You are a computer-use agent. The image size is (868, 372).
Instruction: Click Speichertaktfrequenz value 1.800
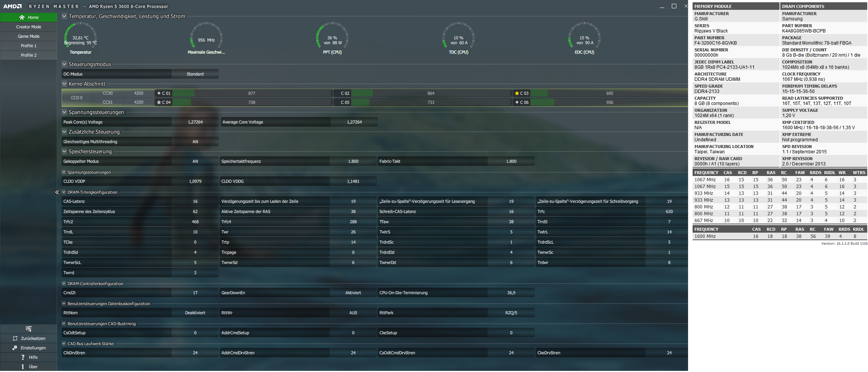point(353,161)
